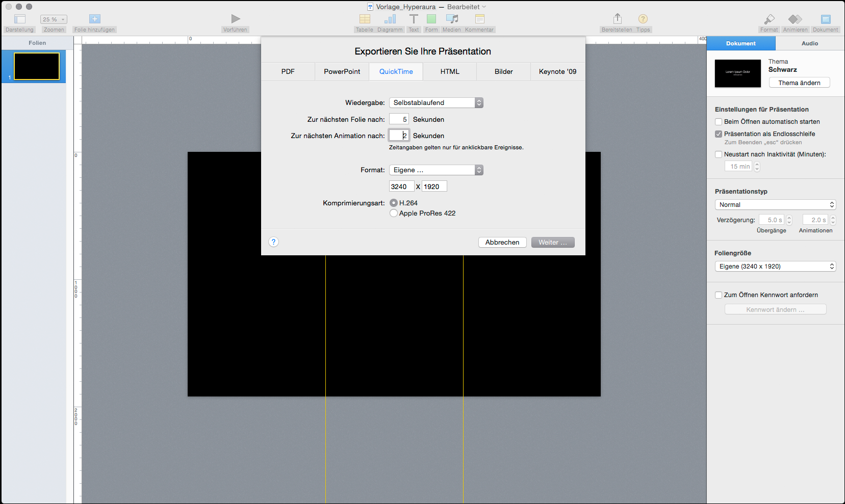Switch to the PowerPoint export tab

coord(342,72)
